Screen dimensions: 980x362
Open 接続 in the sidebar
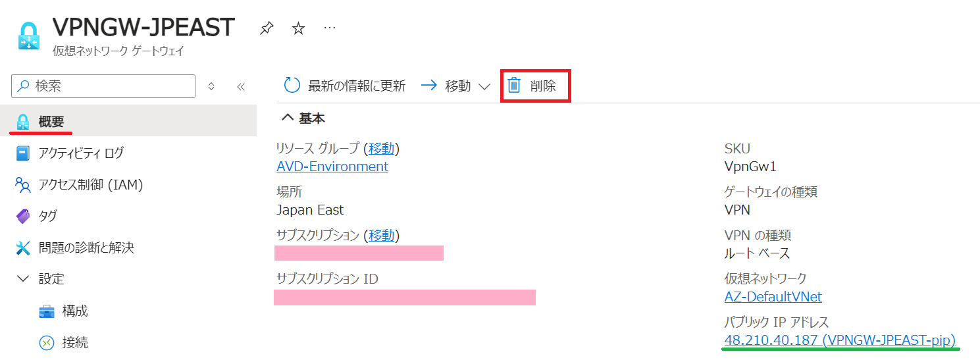tap(74, 342)
